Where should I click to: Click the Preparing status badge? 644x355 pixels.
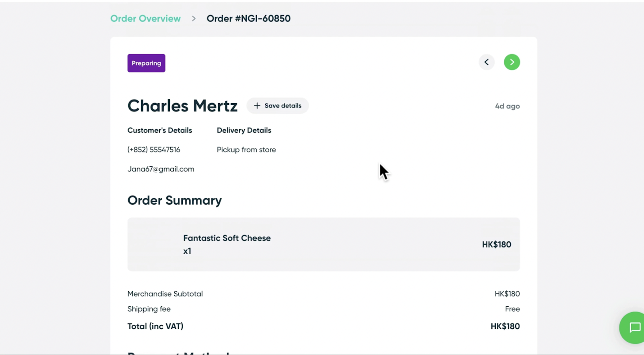click(x=146, y=63)
